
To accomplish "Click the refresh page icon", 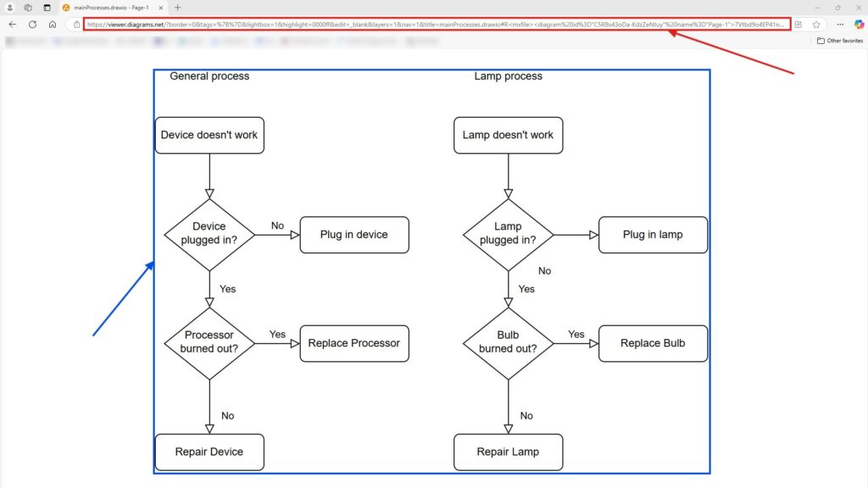I will point(31,24).
